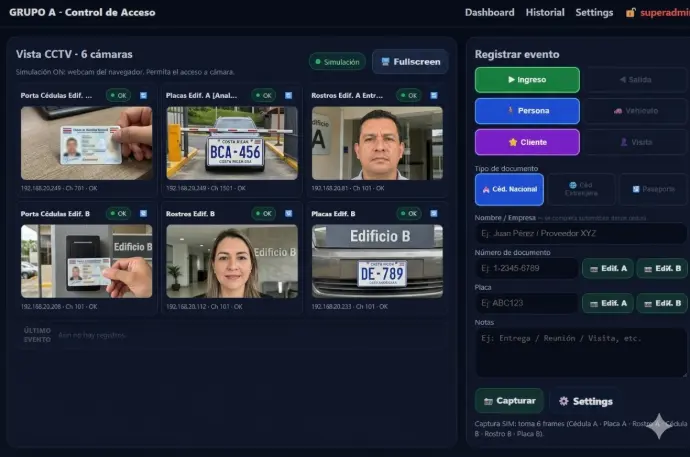Image resolution: width=690 pixels, height=457 pixels.
Task: Open the Historial page
Action: (545, 13)
